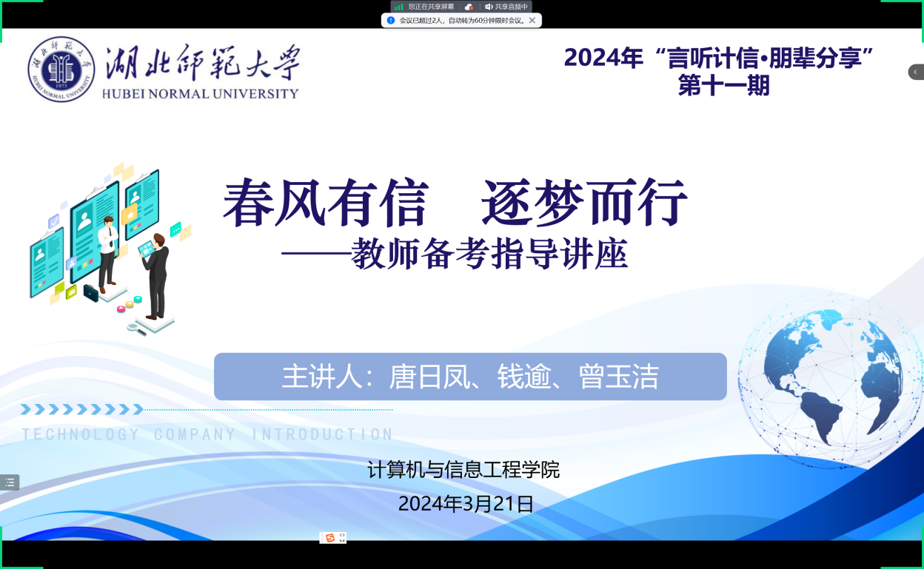The image size is (924, 569).
Task: Expand the collapsed side panel arrow
Action: (916, 72)
